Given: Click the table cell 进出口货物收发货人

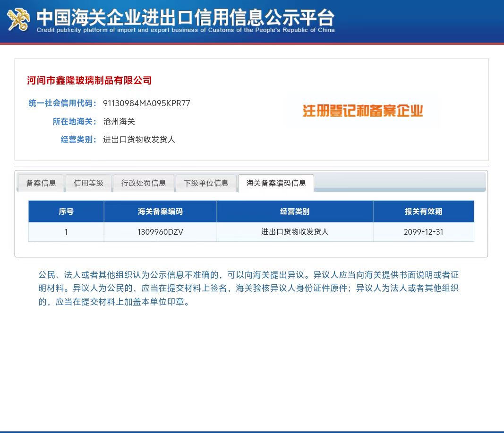Looking at the screenshot, I should coord(295,232).
